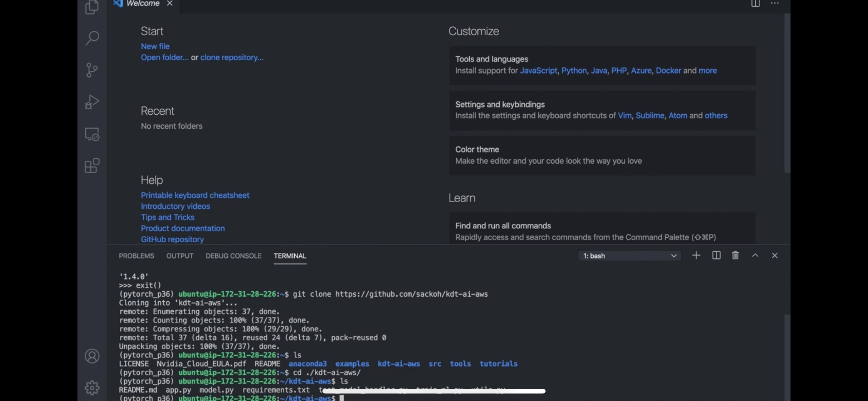Screen dimensions: 868x401
Task: Open the '1: bash' terminal dropdown
Action: pyautogui.click(x=629, y=256)
